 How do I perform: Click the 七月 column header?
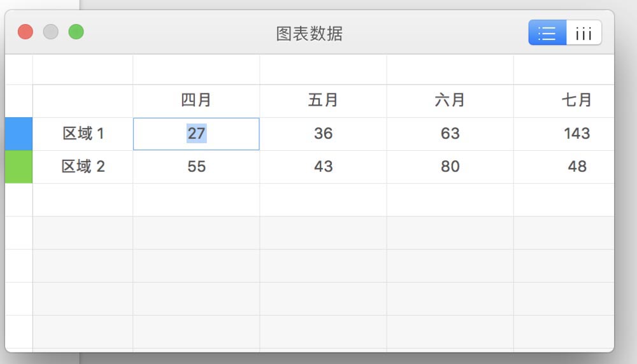[x=576, y=101]
